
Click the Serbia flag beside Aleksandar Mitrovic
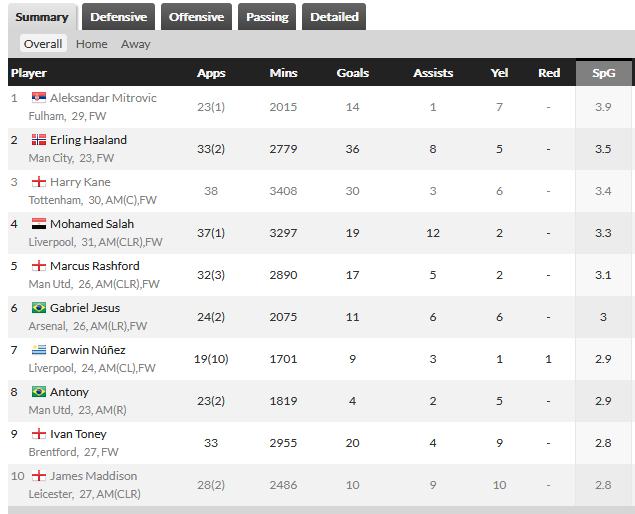tap(39, 98)
